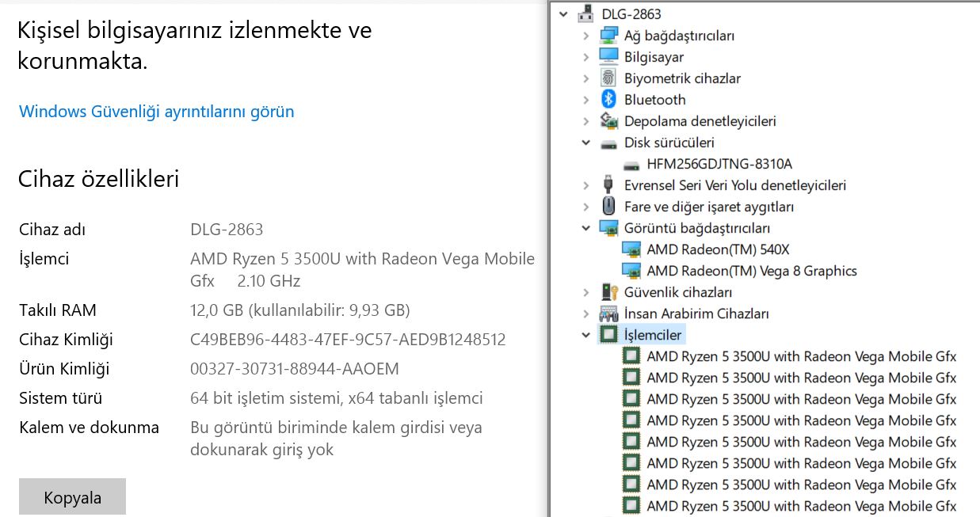Click the HFM256GDJTNG-8310A disk icon
This screenshot has height=517, width=980.
pyautogui.click(x=631, y=165)
